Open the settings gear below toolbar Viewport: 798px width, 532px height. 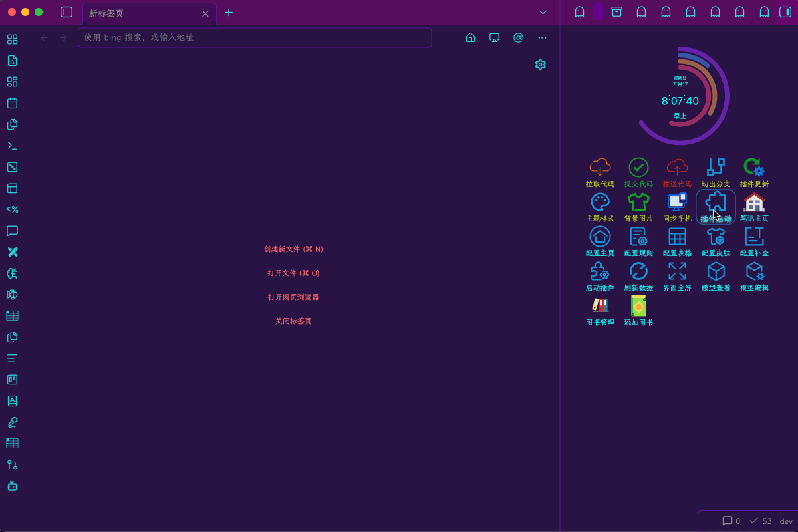coord(540,65)
